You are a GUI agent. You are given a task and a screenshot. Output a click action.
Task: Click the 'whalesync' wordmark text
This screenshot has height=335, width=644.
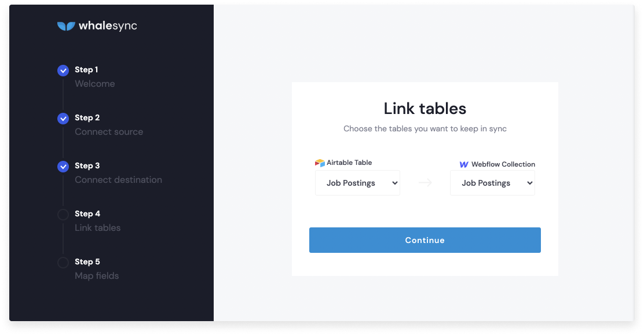[108, 26]
